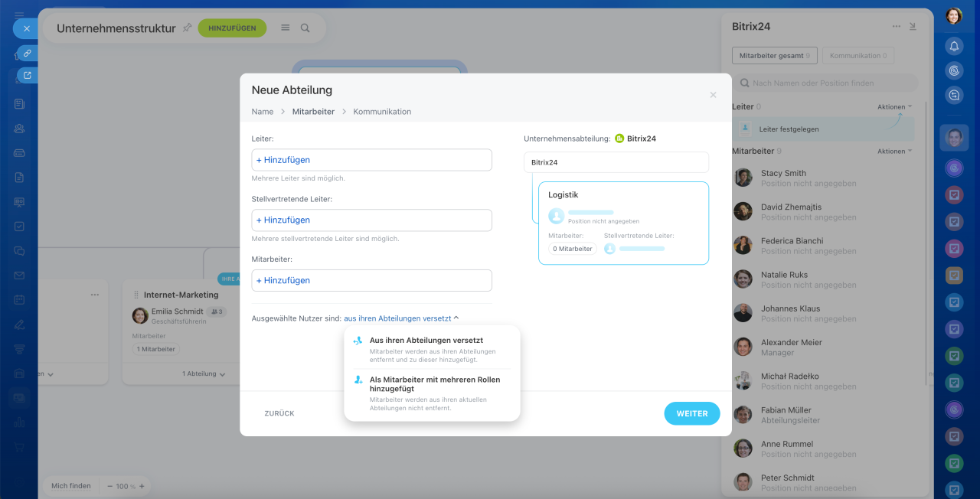Zoom in with the plus button
980x499 pixels.
point(141,486)
